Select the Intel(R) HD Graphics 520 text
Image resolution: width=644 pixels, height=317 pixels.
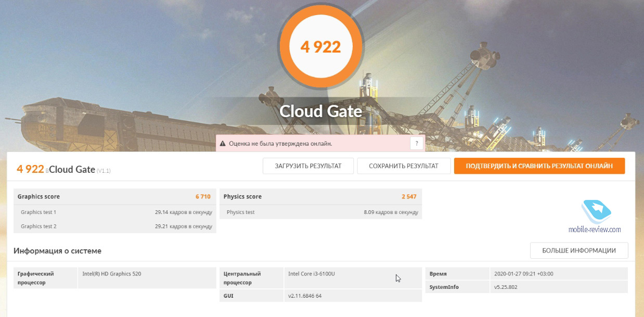pyautogui.click(x=111, y=274)
